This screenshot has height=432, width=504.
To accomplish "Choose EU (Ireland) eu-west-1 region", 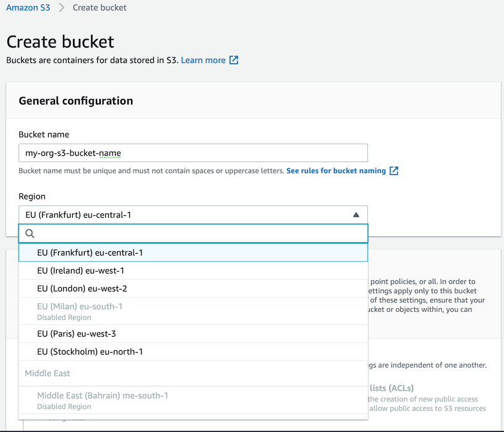I will (80, 270).
